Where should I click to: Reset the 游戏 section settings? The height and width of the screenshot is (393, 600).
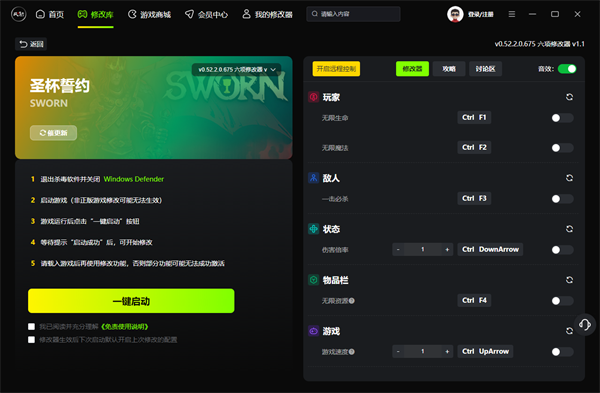(569, 331)
